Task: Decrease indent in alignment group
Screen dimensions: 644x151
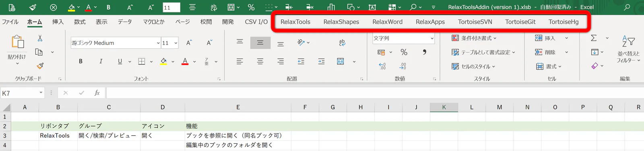Action: 301,61
